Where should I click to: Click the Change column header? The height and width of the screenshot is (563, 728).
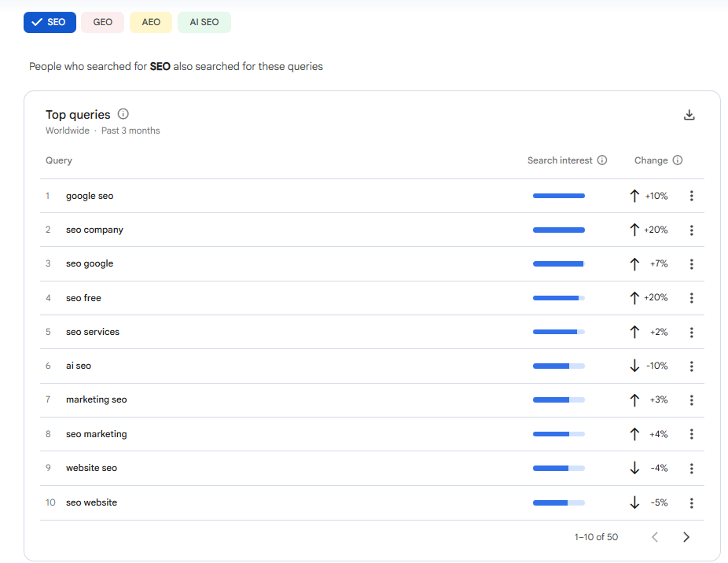pos(651,160)
